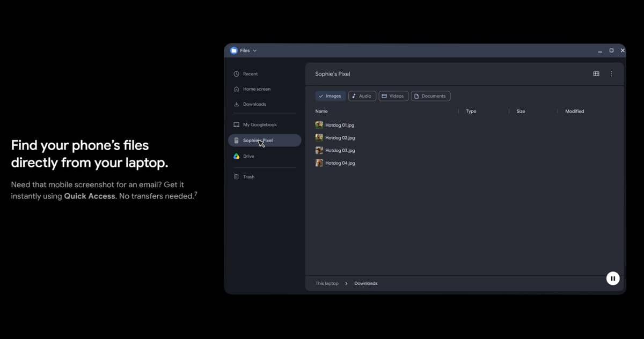Switch to grid view icon
The width and height of the screenshot is (644, 339).
coord(596,74)
